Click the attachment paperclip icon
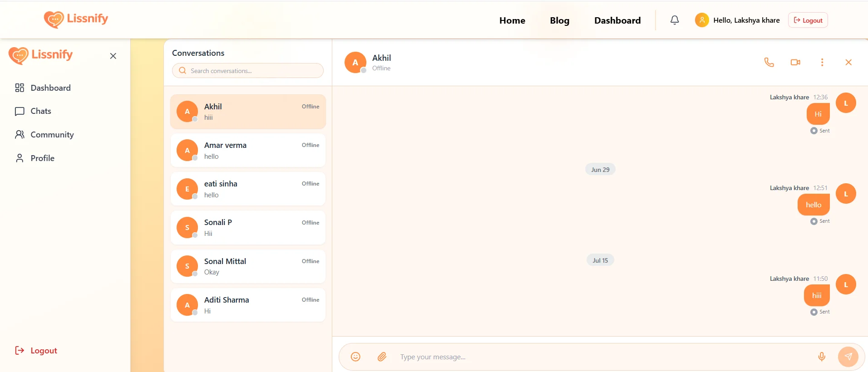 [382, 357]
